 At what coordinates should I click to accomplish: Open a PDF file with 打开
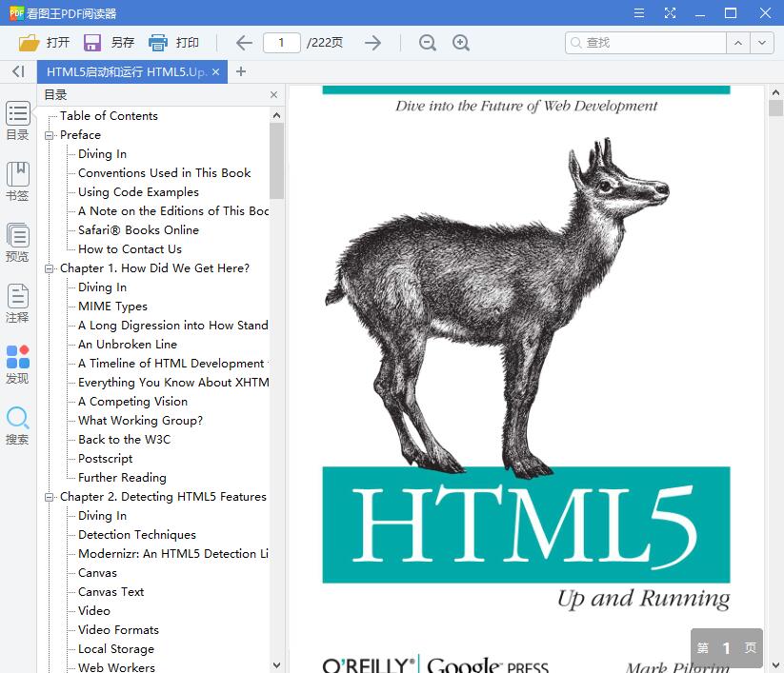(x=43, y=42)
